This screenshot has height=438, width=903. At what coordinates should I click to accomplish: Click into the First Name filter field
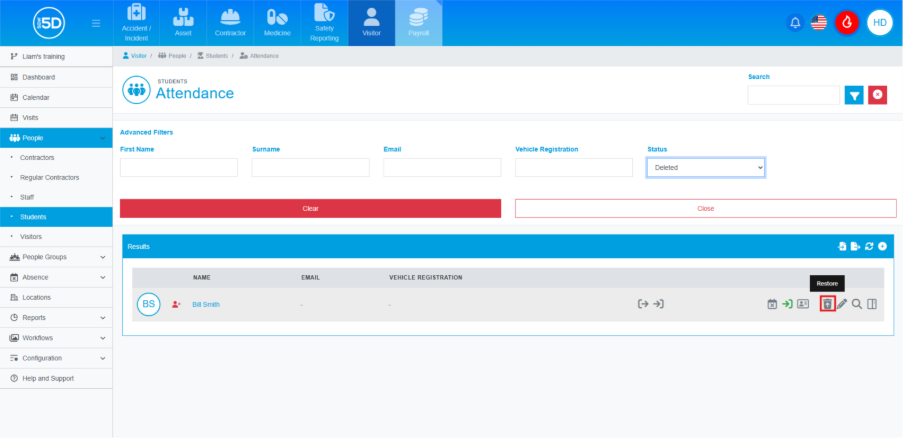[x=179, y=167]
